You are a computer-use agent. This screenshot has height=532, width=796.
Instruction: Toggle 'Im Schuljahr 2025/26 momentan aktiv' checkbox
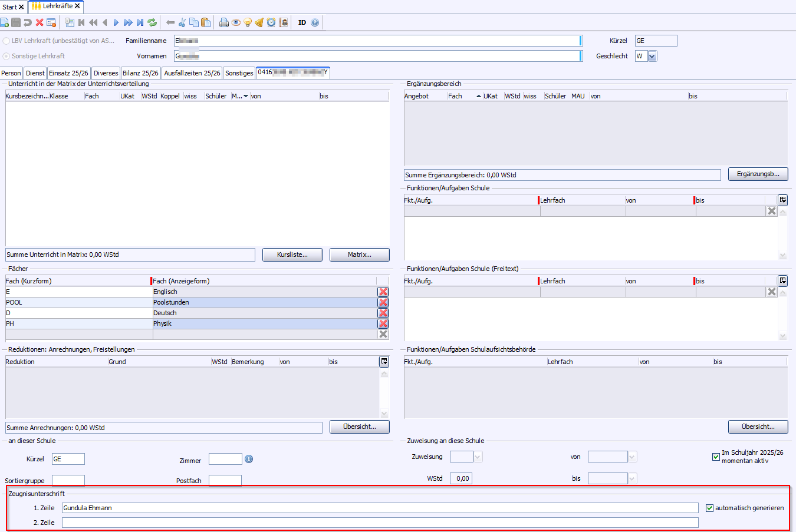pos(716,457)
